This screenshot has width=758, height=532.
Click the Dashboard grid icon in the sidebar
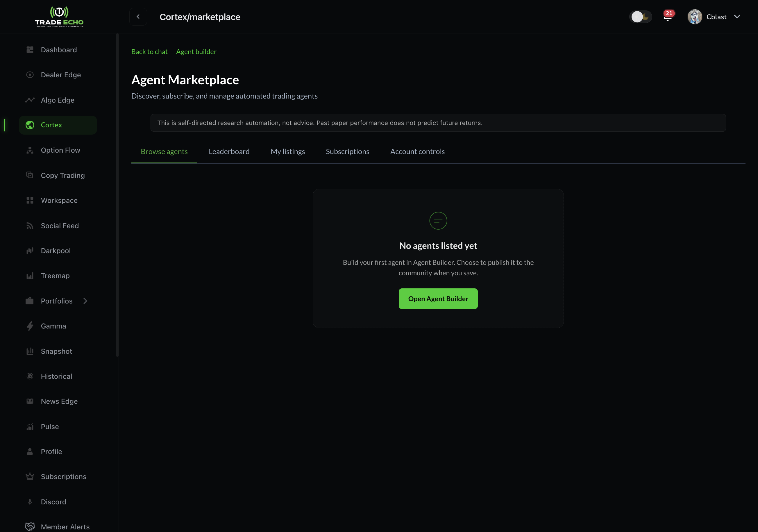(30, 50)
